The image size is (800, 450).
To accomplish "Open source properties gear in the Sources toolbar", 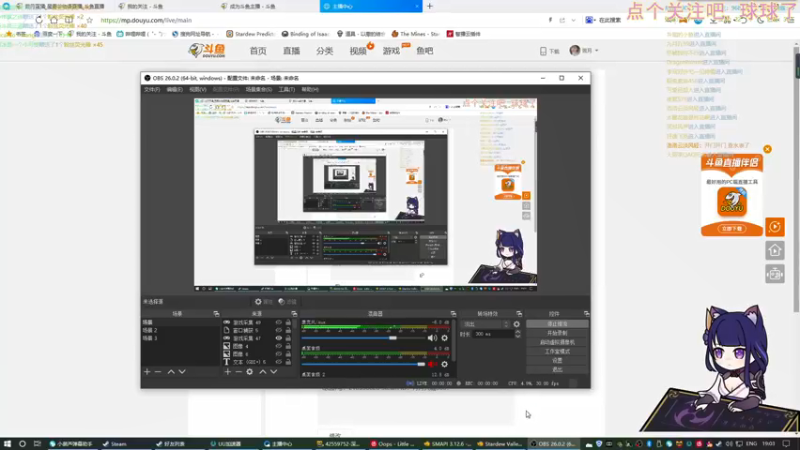I will (249, 372).
